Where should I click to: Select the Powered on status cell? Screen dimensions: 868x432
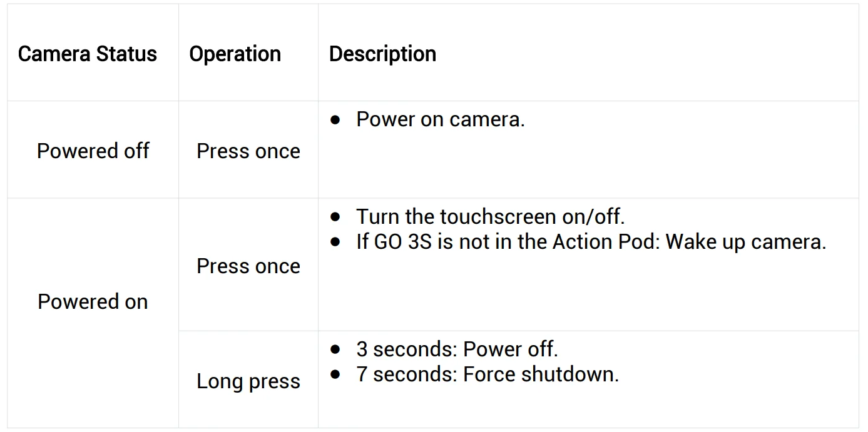[x=93, y=302]
